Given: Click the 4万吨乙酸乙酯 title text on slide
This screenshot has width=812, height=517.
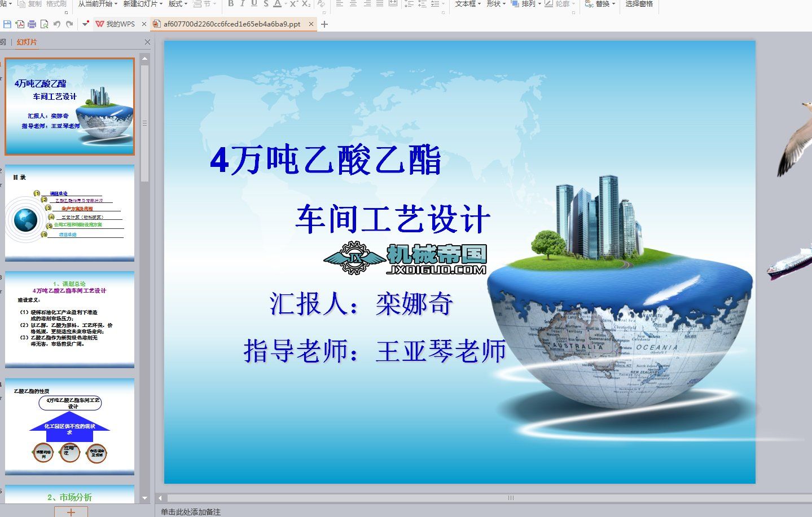Looking at the screenshot, I should [x=326, y=161].
